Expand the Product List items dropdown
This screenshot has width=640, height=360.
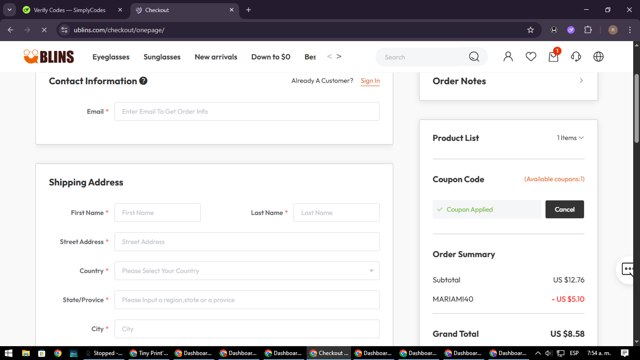(570, 138)
